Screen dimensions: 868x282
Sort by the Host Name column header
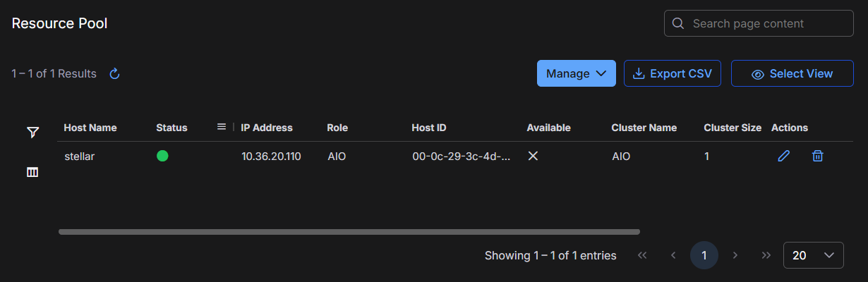90,128
